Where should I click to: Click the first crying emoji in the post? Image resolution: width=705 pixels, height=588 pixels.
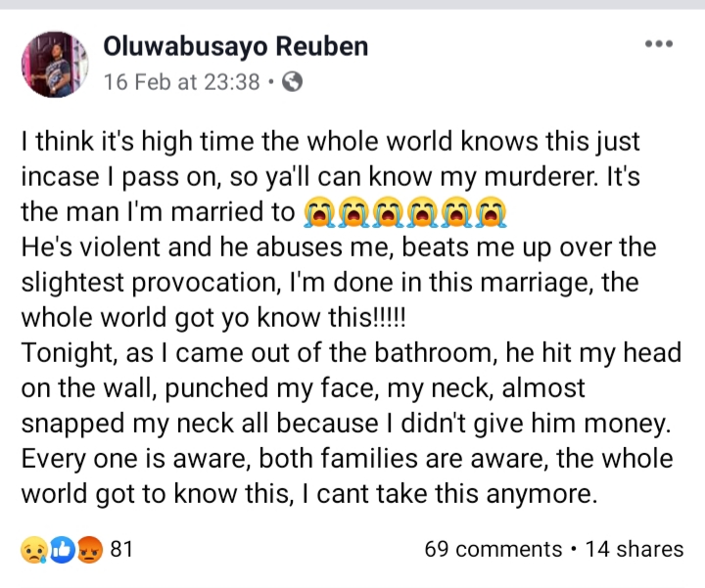coord(317,212)
